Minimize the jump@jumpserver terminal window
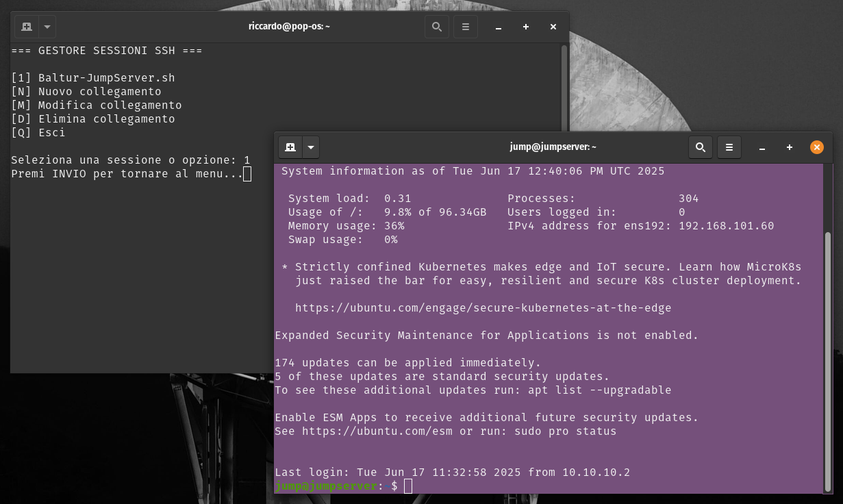Image resolution: width=843 pixels, height=504 pixels. click(x=762, y=147)
